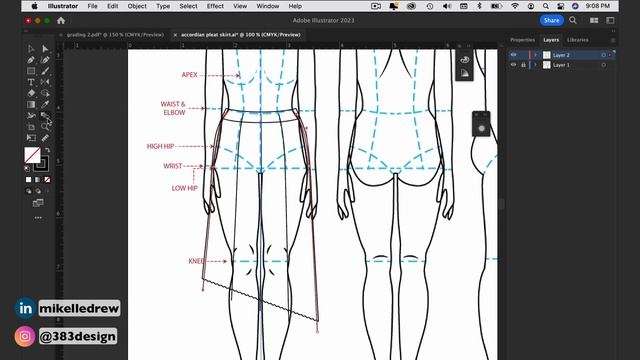Enable Draw Behind mode
Screen dimensions: 640x360
[38, 191]
